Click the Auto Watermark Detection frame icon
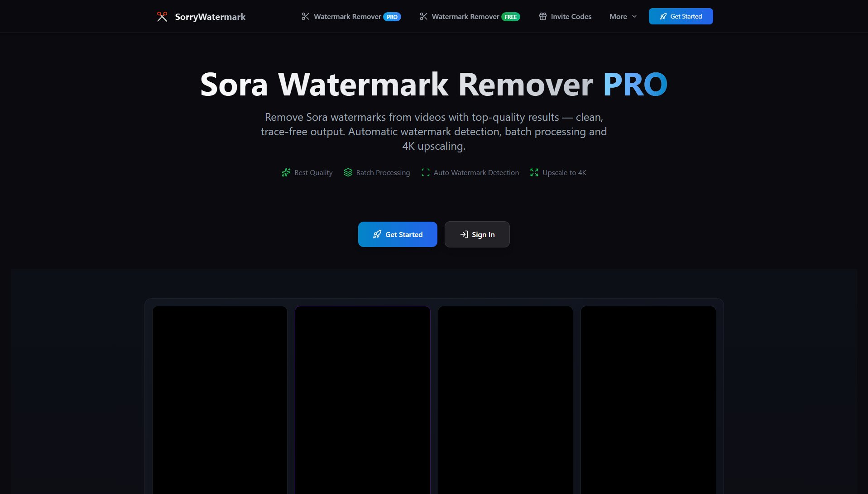This screenshot has width=868, height=494. coord(425,172)
